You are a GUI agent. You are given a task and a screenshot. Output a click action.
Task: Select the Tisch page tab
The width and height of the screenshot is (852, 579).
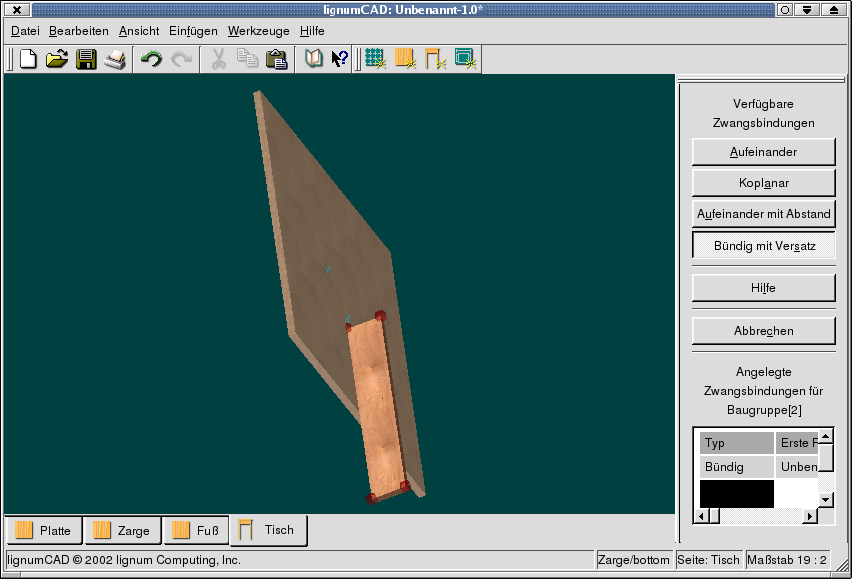coord(269,530)
